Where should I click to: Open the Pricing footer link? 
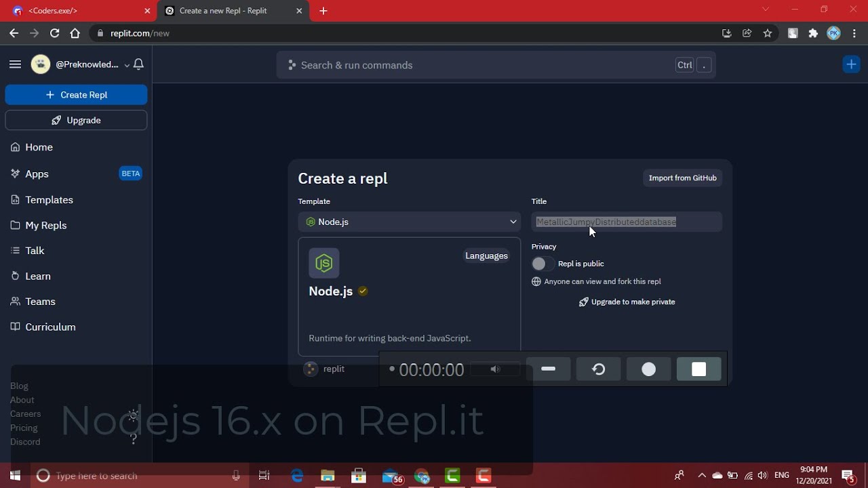click(x=24, y=428)
